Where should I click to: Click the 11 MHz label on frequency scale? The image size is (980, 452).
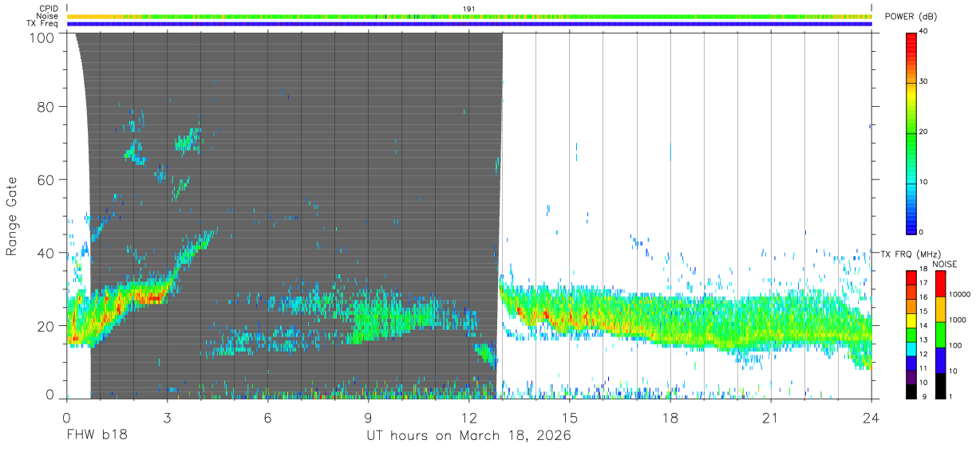923,368
